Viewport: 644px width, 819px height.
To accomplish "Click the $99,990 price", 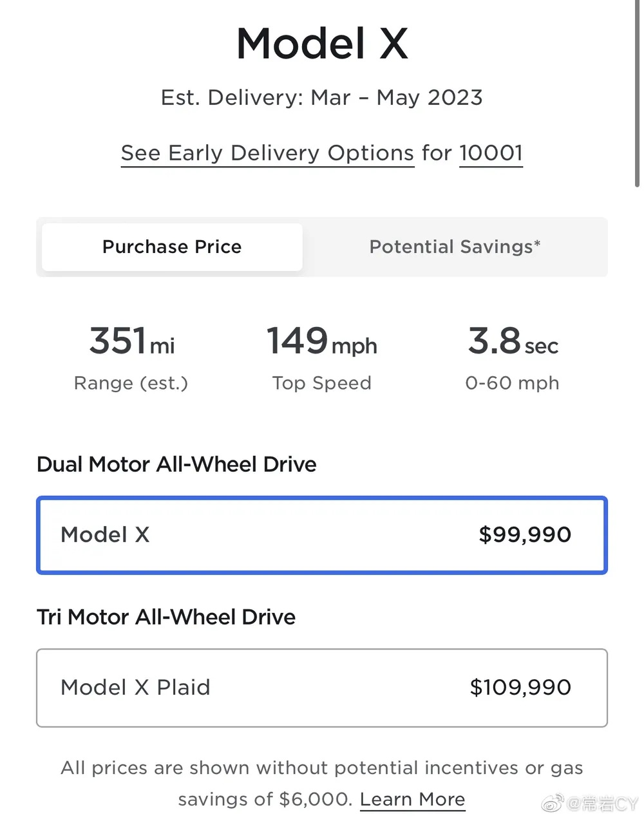I will click(525, 535).
